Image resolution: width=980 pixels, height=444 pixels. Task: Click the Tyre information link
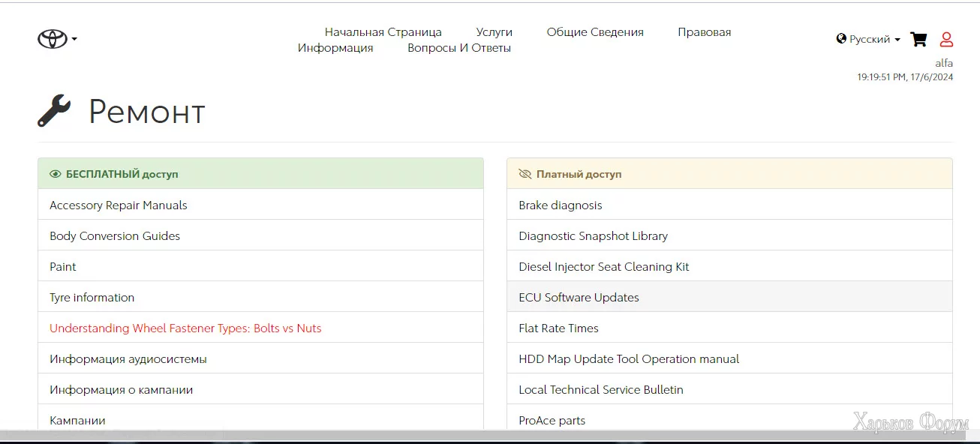[92, 298]
